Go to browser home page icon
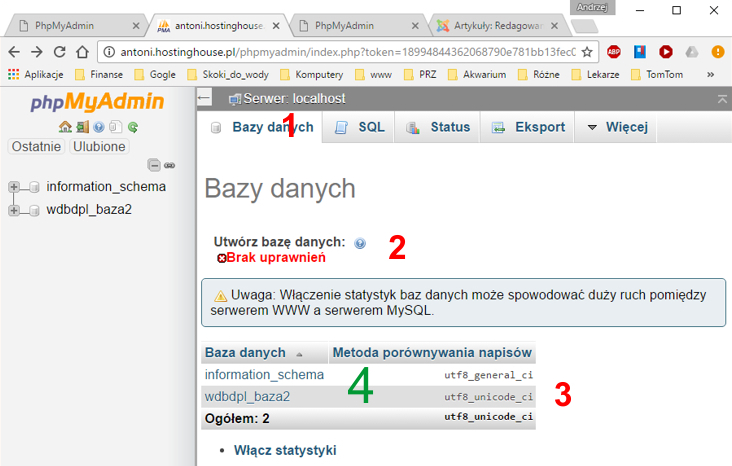 82,52
